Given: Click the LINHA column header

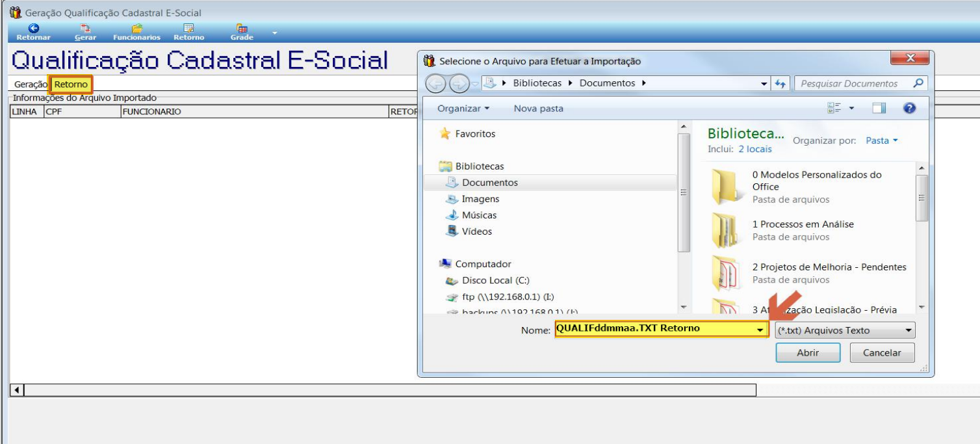Looking at the screenshot, I should [x=27, y=111].
